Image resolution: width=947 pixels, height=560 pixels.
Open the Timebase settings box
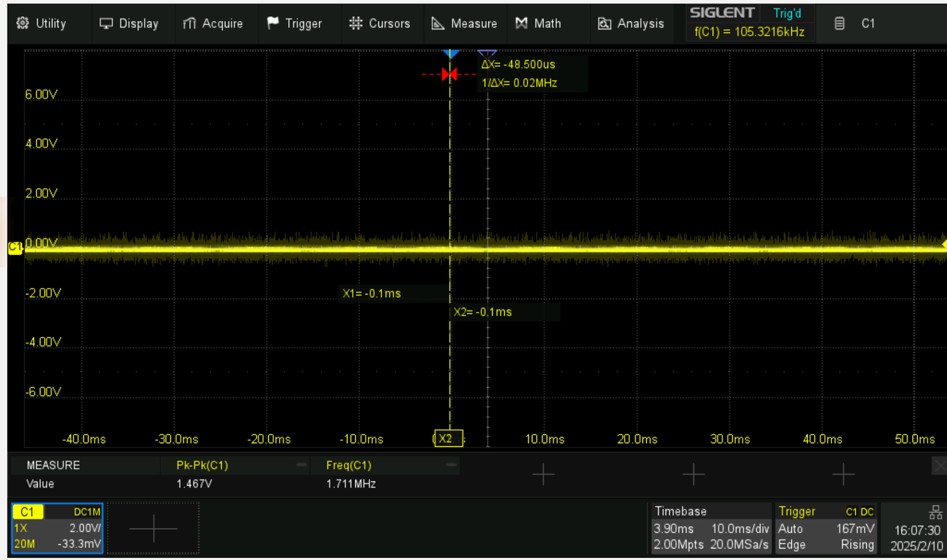711,528
